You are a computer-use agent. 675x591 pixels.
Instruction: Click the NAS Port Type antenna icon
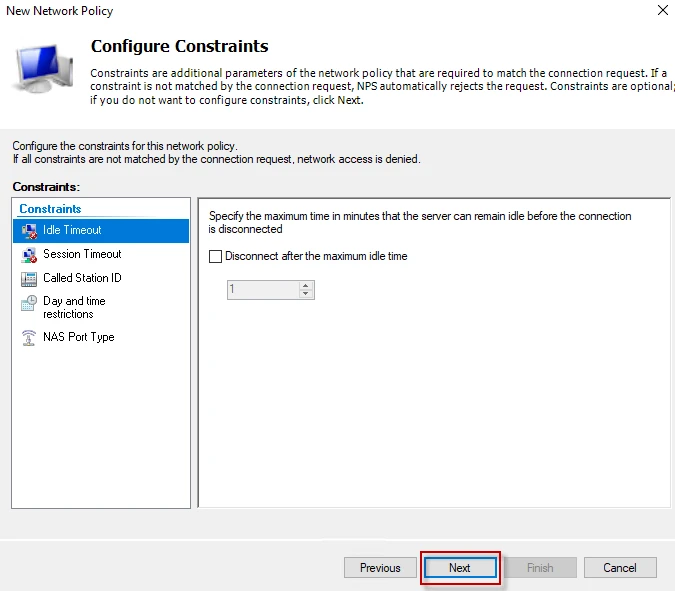(x=28, y=338)
